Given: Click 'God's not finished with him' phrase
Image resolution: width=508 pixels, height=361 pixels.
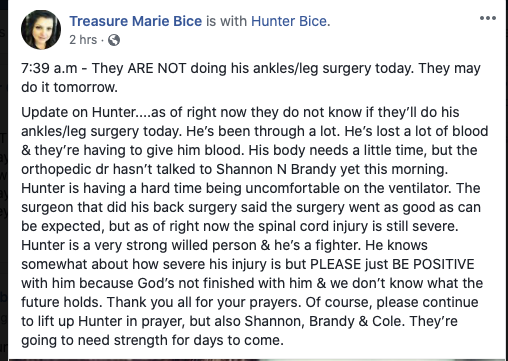Looking at the screenshot, I should click(225, 283).
